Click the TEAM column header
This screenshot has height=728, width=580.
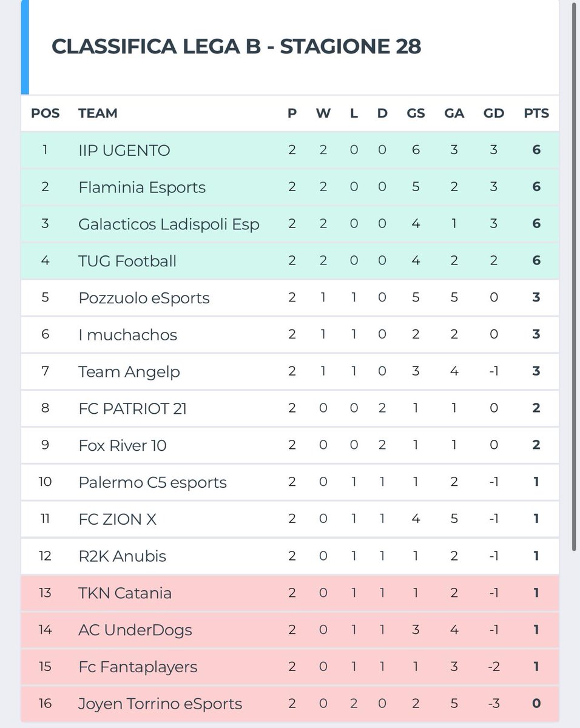[x=98, y=113]
